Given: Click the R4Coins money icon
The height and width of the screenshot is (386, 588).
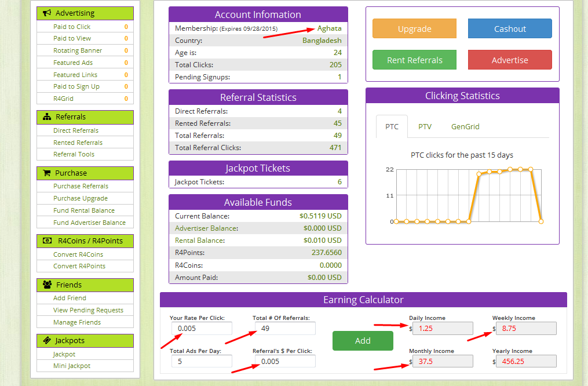Looking at the screenshot, I should coord(48,241).
